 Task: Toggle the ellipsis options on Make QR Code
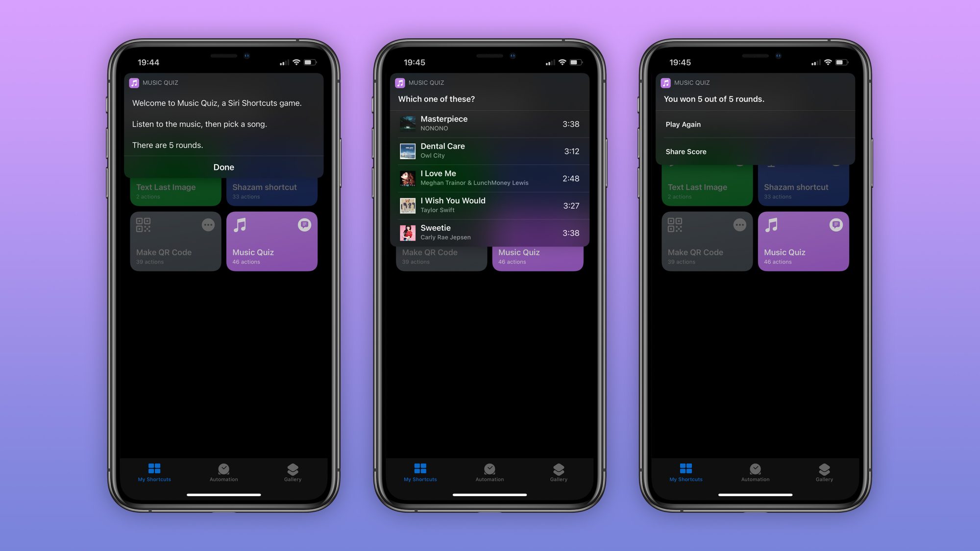208,225
